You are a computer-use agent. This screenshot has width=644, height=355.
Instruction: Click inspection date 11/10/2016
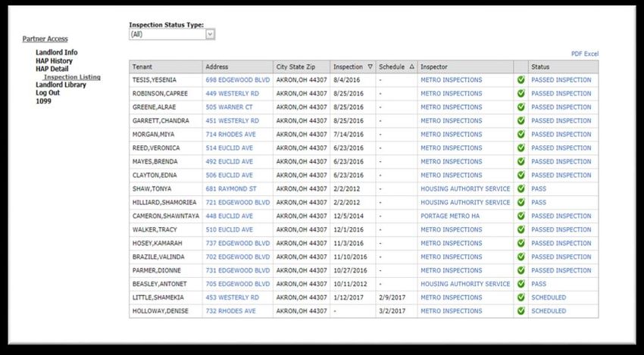pyautogui.click(x=350, y=257)
